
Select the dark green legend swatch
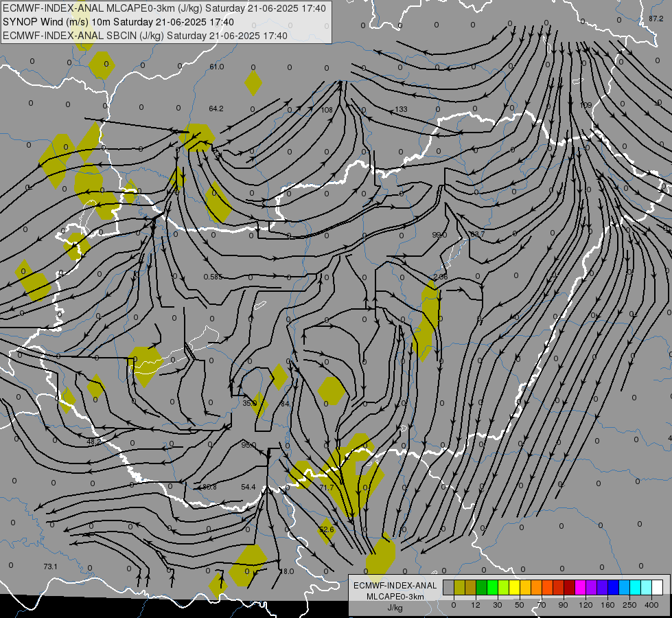[482, 587]
